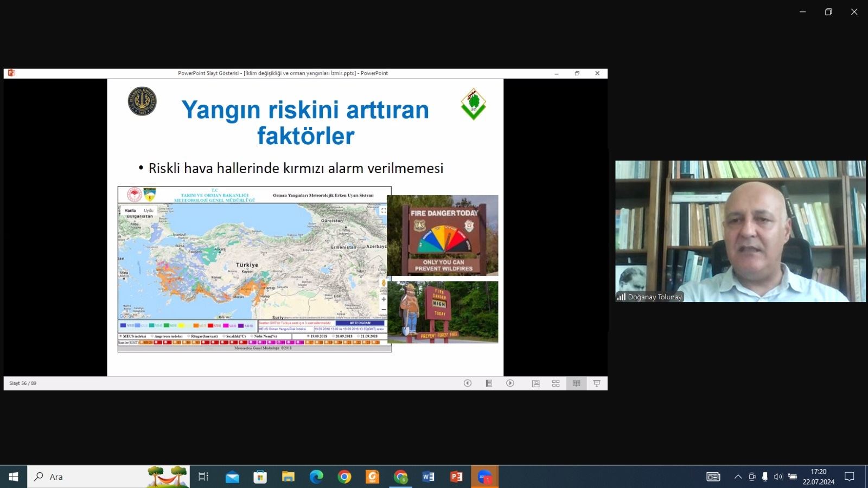This screenshot has width=868, height=488.
Task: Open the volume control in system tray
Action: (x=778, y=477)
